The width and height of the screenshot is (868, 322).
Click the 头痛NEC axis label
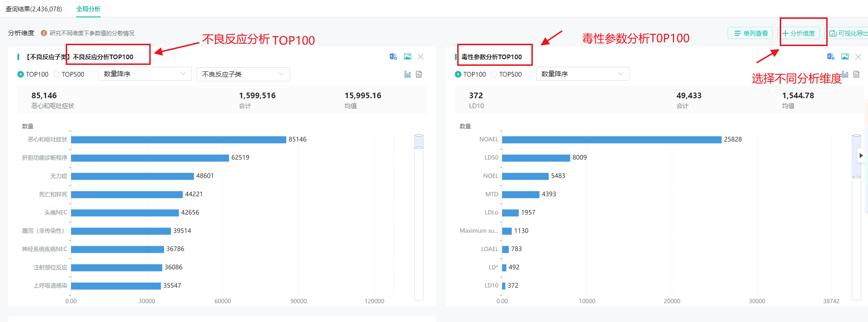[56, 212]
